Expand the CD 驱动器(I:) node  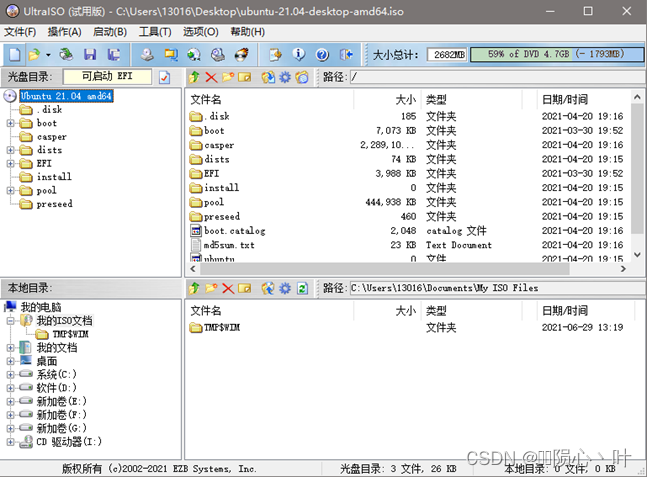click(10, 442)
